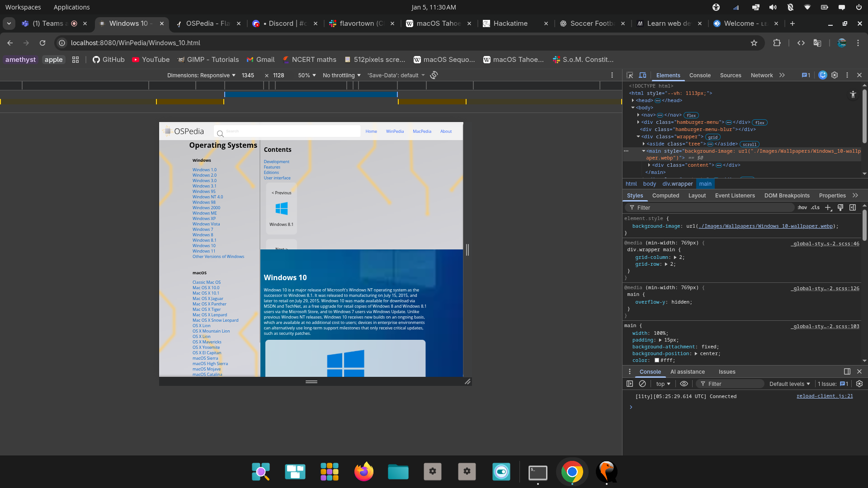Click the clear console icon
The height and width of the screenshot is (488, 868).
[642, 384]
